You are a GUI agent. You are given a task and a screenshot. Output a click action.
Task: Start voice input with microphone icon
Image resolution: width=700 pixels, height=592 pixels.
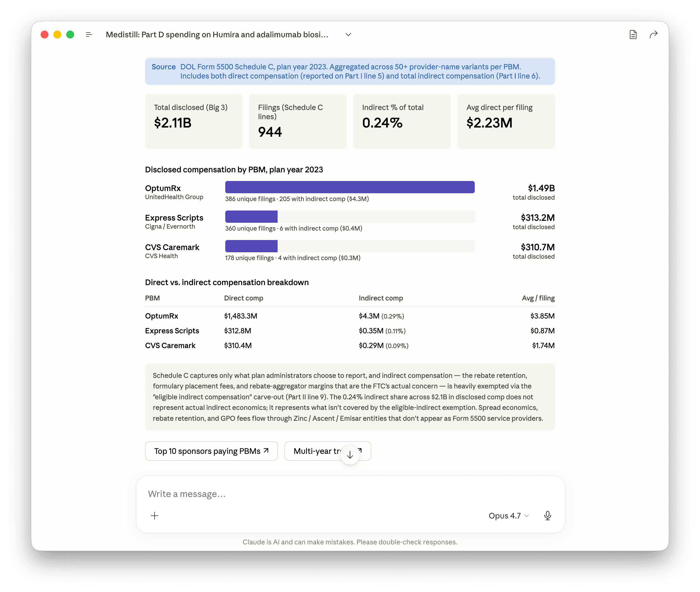pyautogui.click(x=547, y=515)
